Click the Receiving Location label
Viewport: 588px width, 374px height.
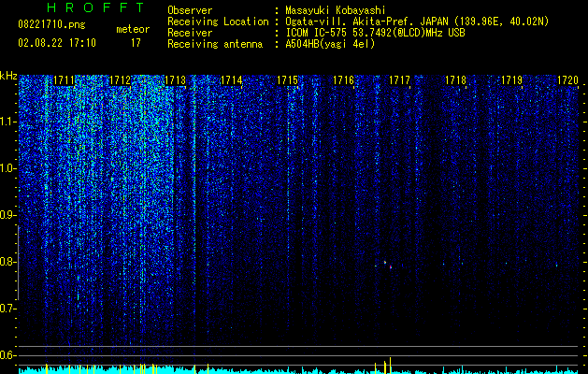[x=218, y=22]
